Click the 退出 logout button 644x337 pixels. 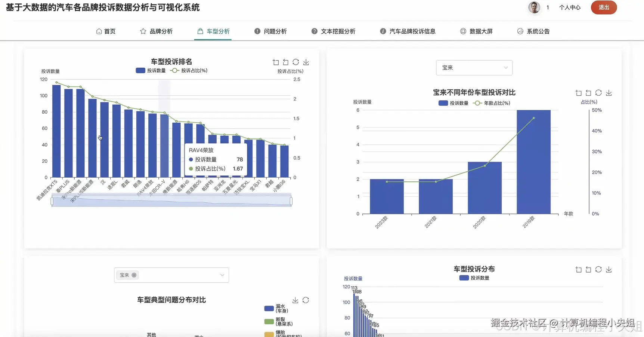pyautogui.click(x=604, y=7)
